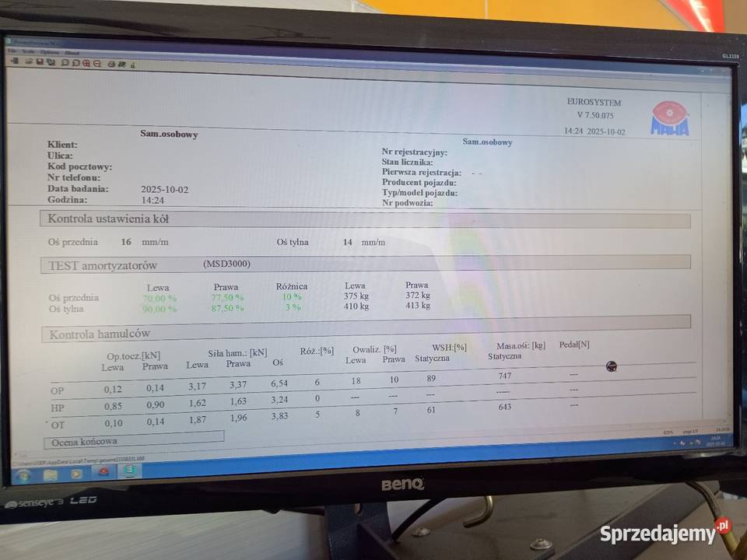The width and height of the screenshot is (747, 560).
Task: Click the red zoom out magnifier icon
Action: (x=96, y=63)
